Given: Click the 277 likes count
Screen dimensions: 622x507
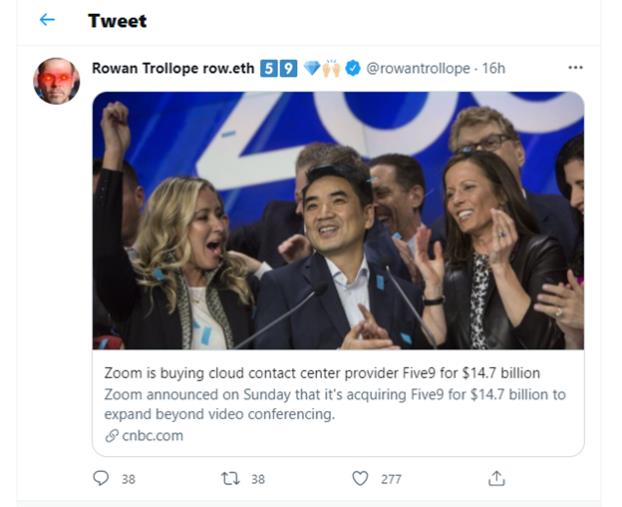Looking at the screenshot, I should pyautogui.click(x=390, y=479).
